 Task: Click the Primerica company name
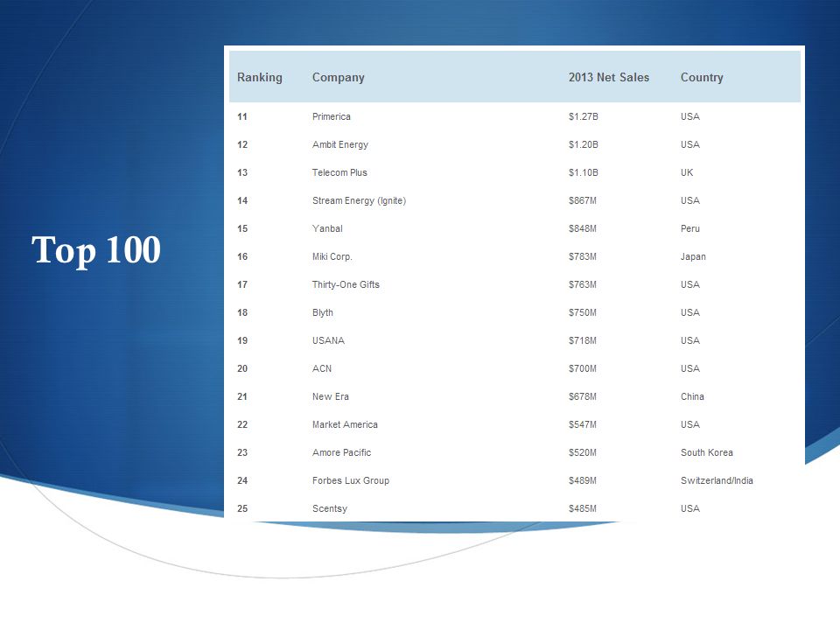[x=332, y=116]
